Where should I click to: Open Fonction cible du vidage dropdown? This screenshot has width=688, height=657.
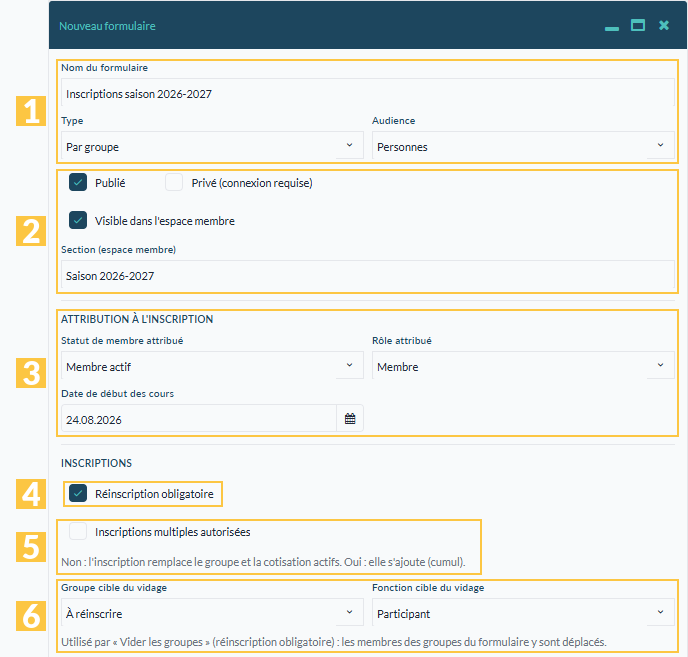pyautogui.click(x=523, y=613)
